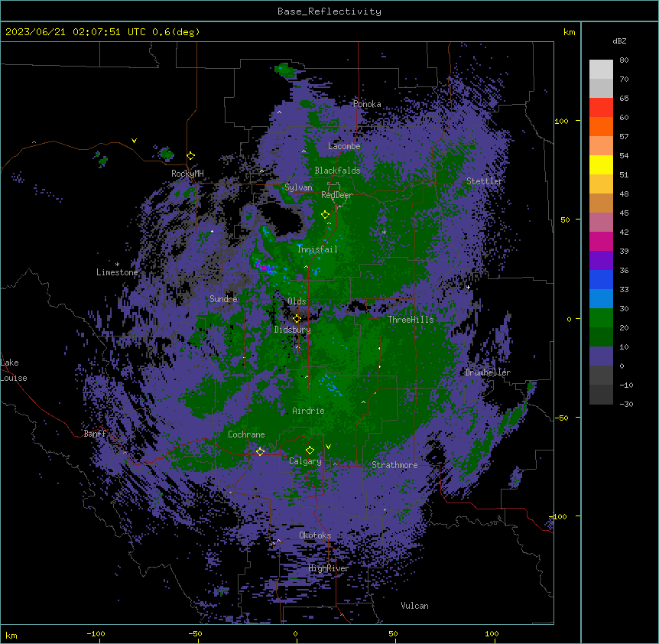Click the Sylvan town label

[298, 187]
